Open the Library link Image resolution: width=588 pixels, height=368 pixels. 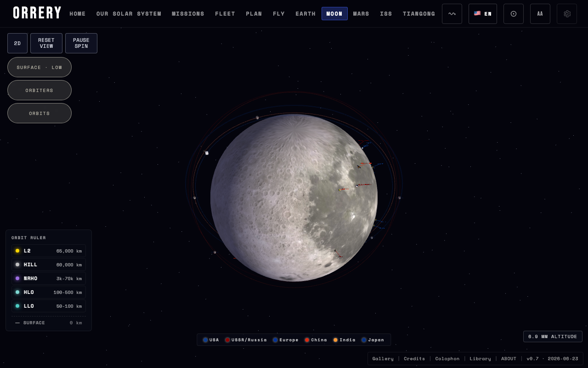pos(481,359)
